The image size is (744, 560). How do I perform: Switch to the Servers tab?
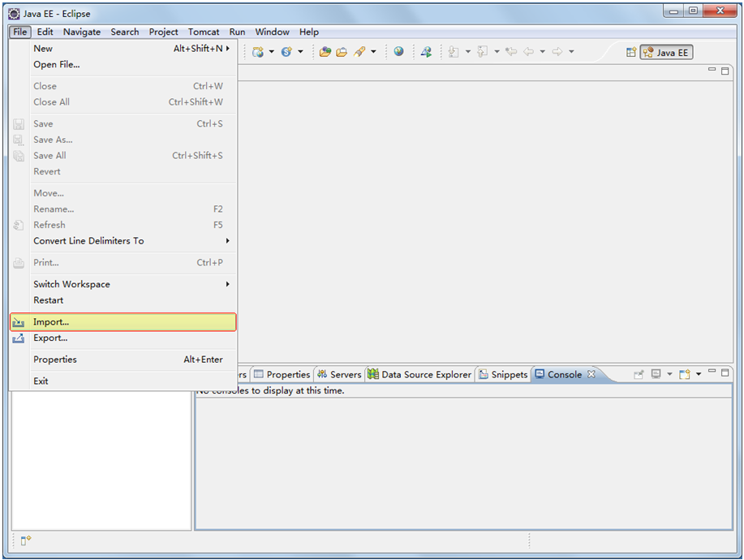tap(339, 374)
